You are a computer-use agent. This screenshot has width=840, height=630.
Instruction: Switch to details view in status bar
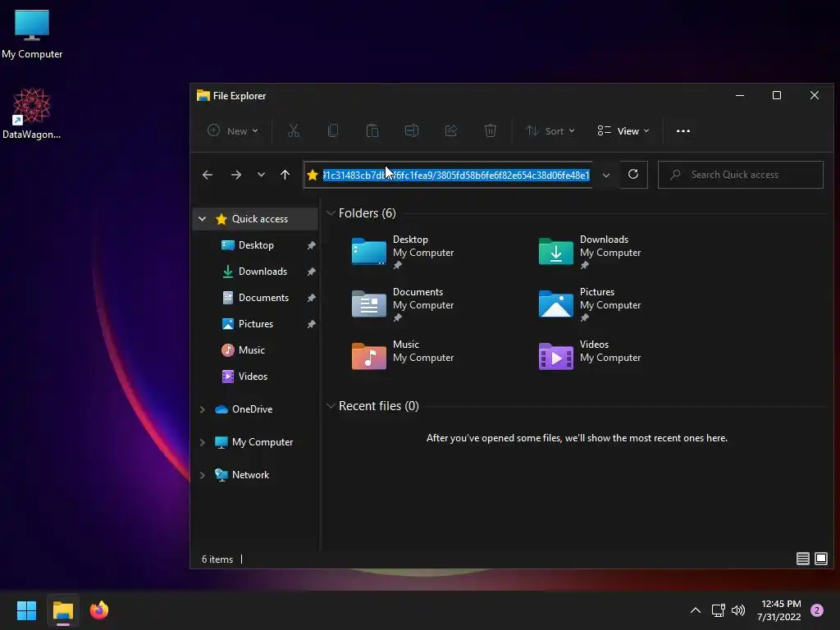[802, 559]
